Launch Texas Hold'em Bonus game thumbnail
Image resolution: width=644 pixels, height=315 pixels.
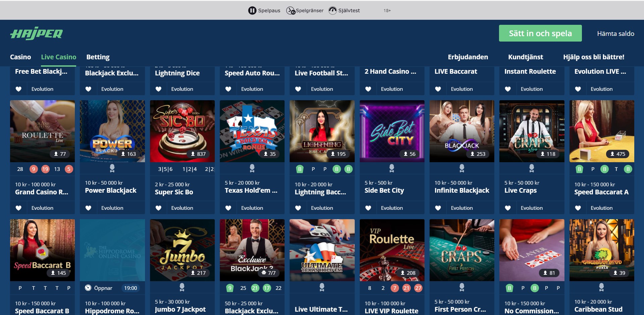tap(252, 131)
